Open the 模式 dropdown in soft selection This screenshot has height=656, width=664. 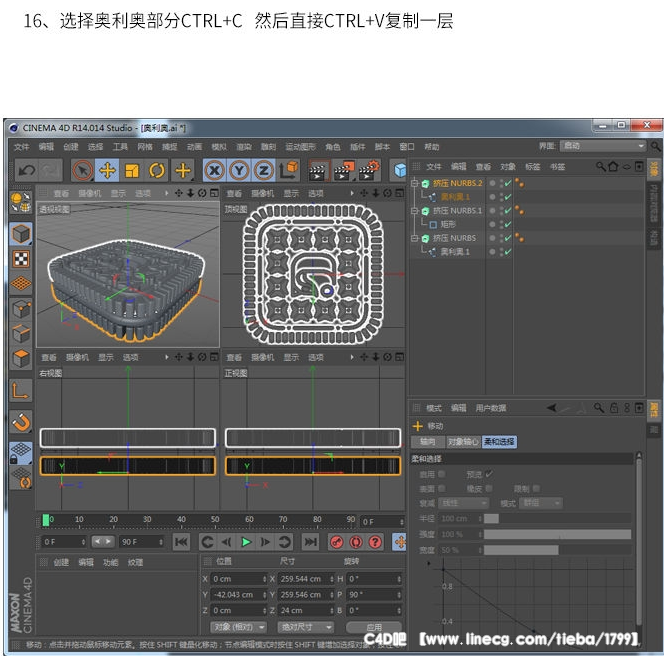pos(541,503)
